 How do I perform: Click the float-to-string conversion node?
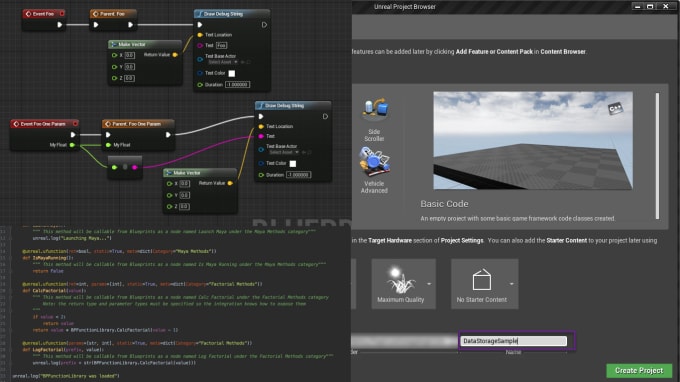125,167
